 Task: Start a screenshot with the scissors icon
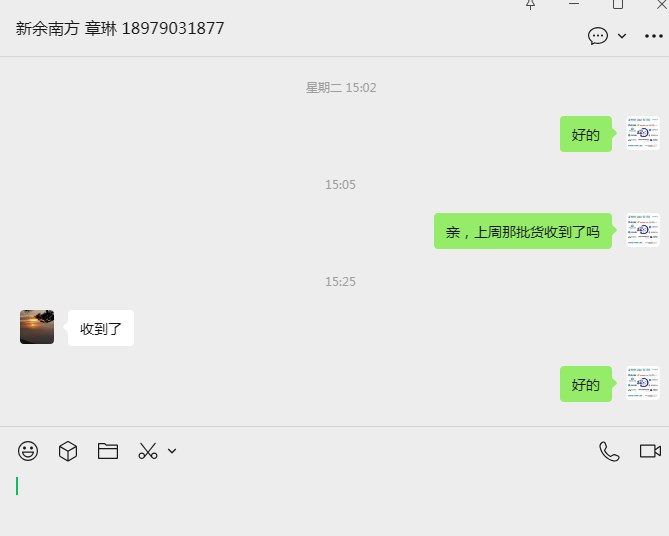click(148, 451)
